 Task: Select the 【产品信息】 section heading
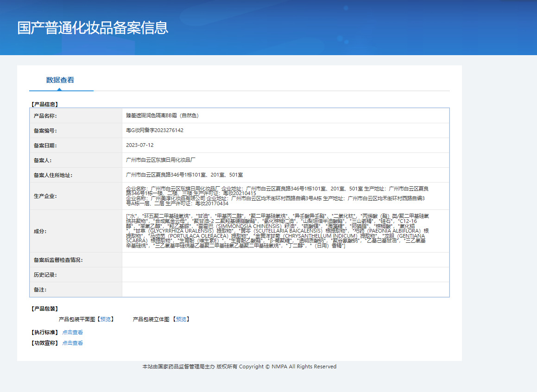(x=44, y=104)
